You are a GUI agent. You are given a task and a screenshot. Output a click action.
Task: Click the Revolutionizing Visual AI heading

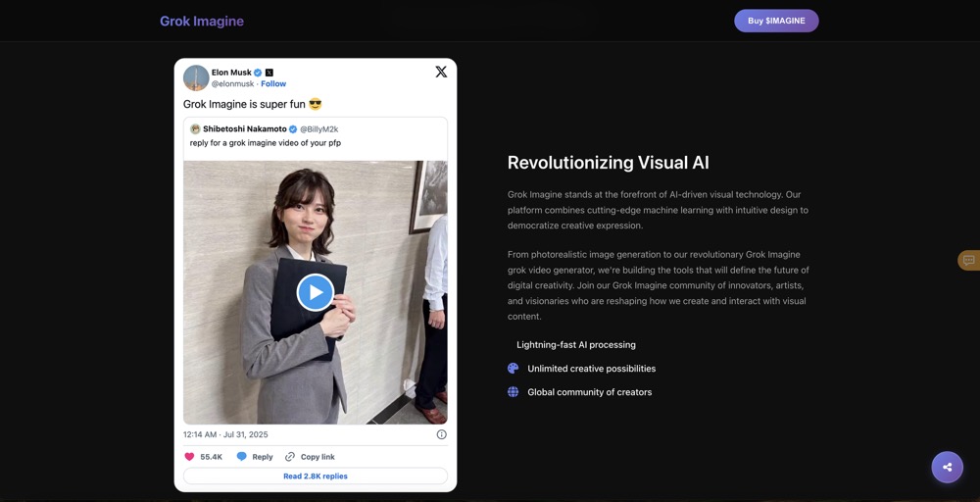[609, 163]
